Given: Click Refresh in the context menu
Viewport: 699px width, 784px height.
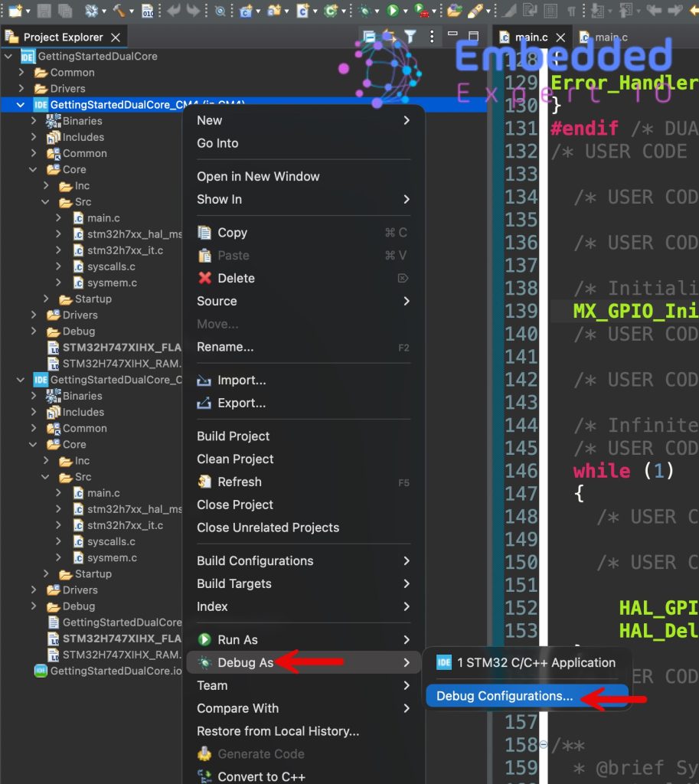Looking at the screenshot, I should [x=239, y=482].
